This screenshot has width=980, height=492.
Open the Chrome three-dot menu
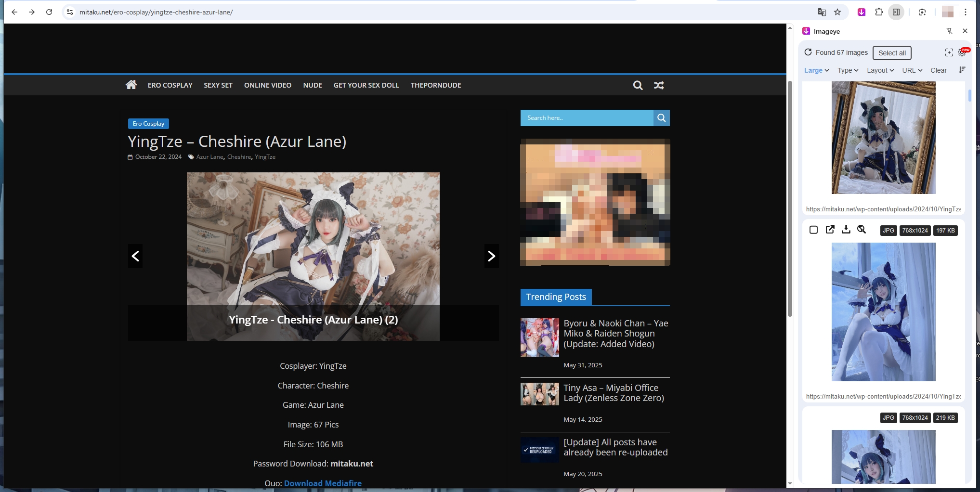pos(966,12)
